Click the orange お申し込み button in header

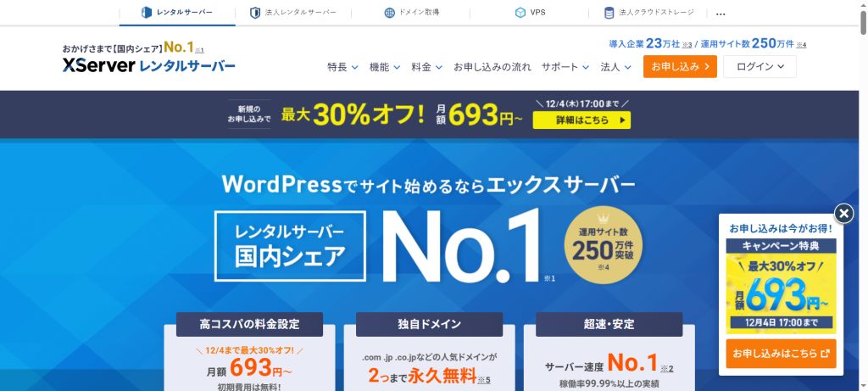[x=680, y=66]
